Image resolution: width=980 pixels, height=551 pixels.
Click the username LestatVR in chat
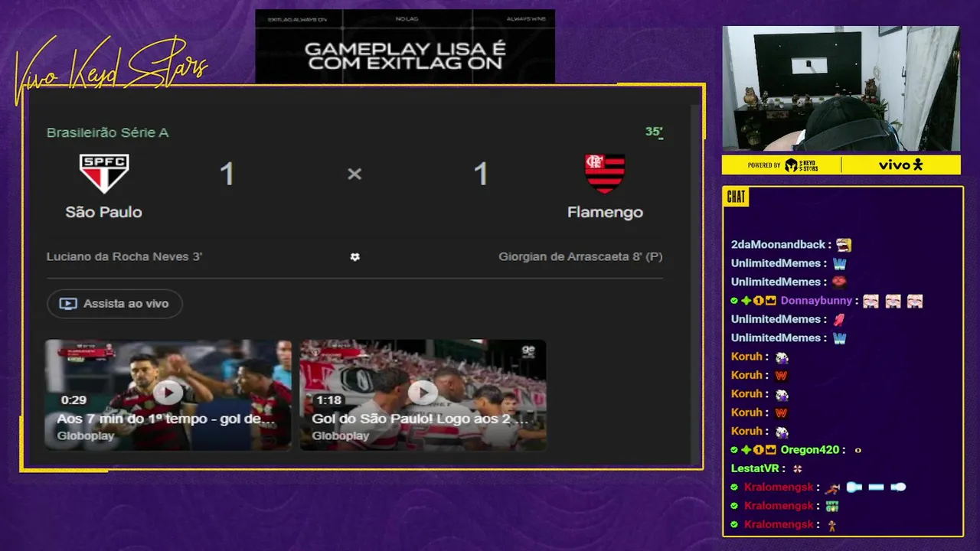[x=755, y=468]
